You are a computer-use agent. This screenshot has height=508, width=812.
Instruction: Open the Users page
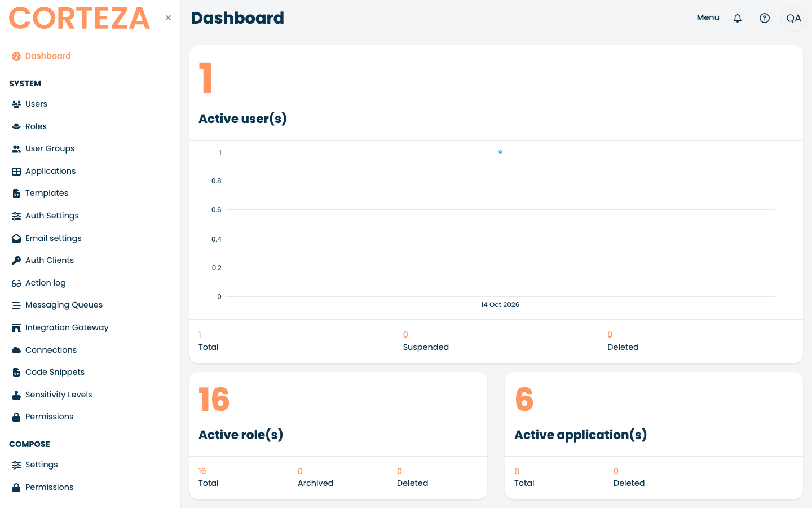pos(36,104)
